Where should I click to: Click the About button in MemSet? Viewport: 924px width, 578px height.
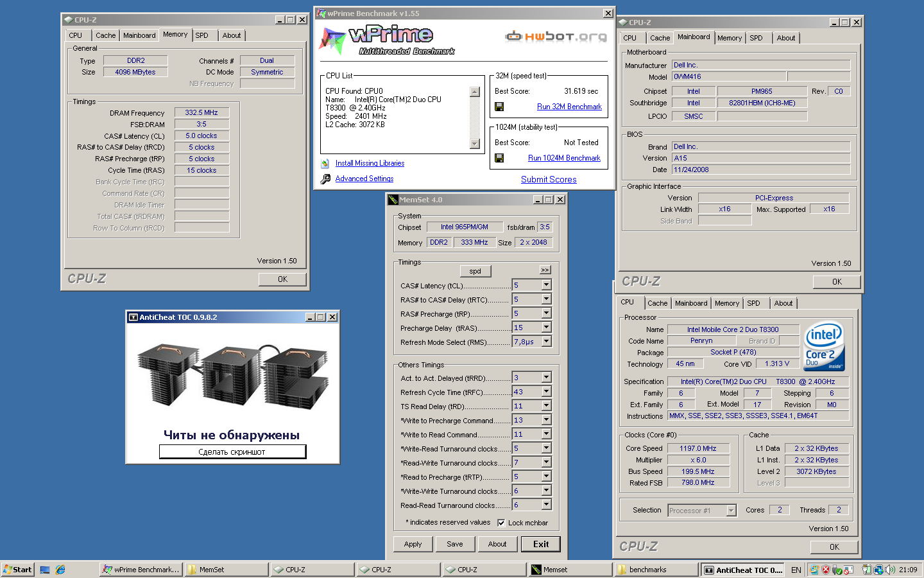[497, 544]
